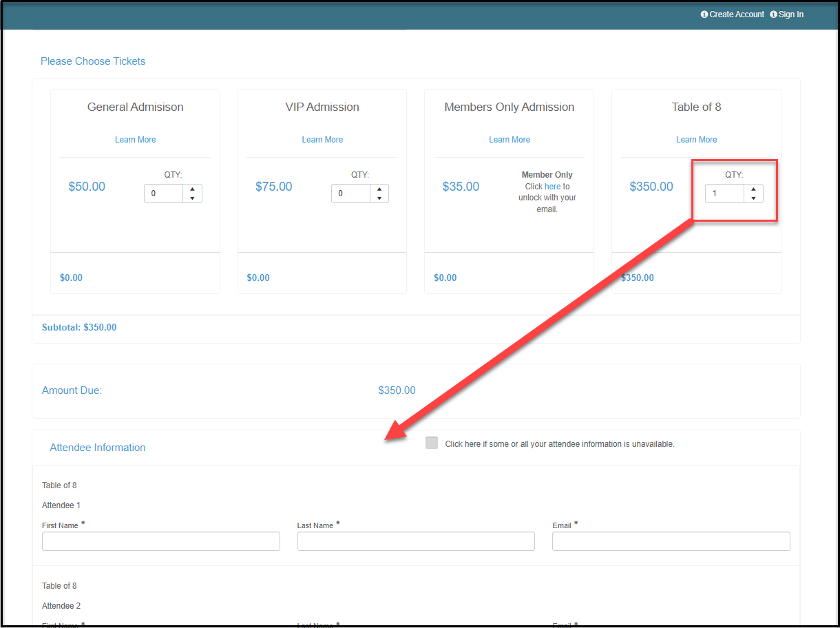Open Learn More for Table of 8
Image resolution: width=840 pixels, height=628 pixels.
[697, 140]
